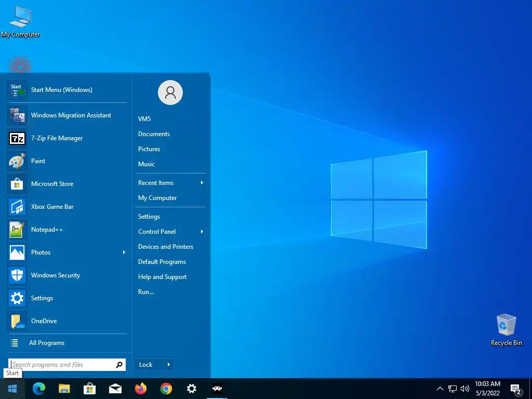
Task: Expand the Photos jump list arrow
Action: [x=124, y=252]
